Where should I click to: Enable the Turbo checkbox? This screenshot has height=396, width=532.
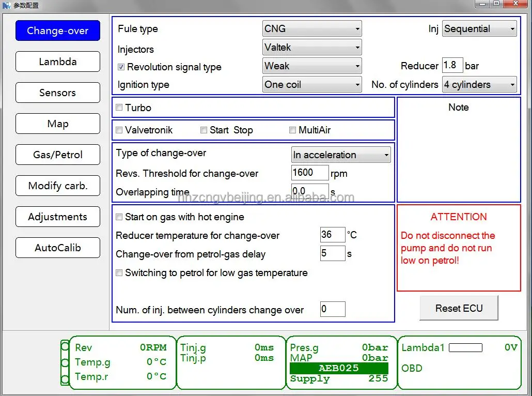point(119,108)
